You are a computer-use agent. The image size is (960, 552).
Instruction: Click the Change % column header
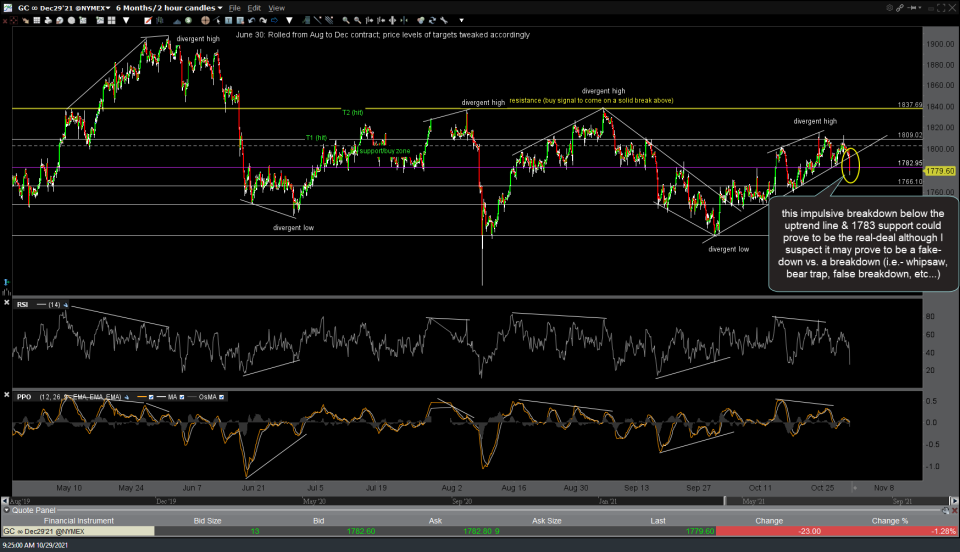(889, 521)
